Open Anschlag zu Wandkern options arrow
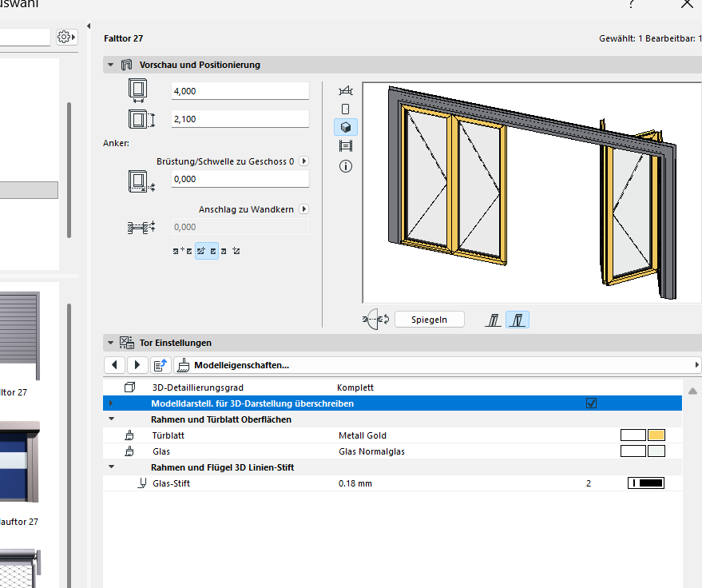Image resolution: width=702 pixels, height=588 pixels. [304, 209]
